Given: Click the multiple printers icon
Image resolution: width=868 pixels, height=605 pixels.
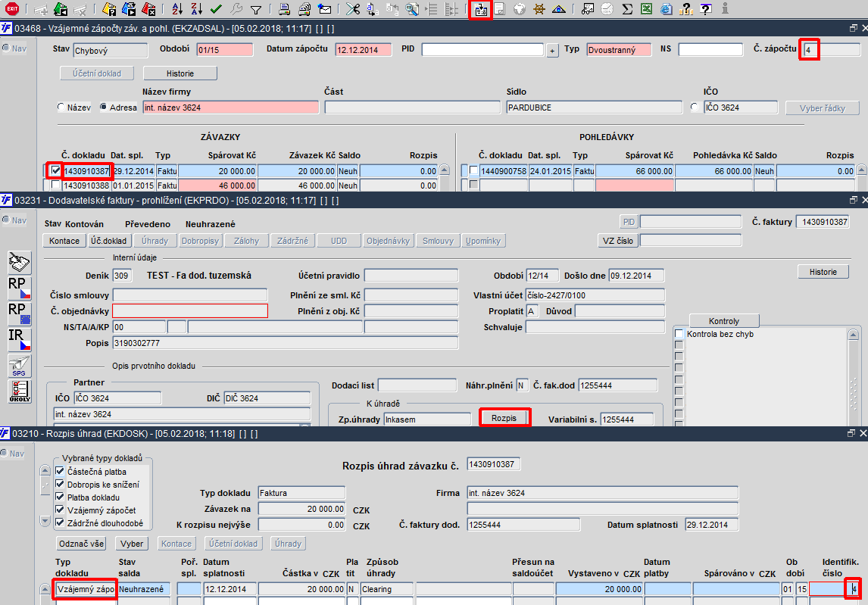Looking at the screenshot, I should click(304, 9).
